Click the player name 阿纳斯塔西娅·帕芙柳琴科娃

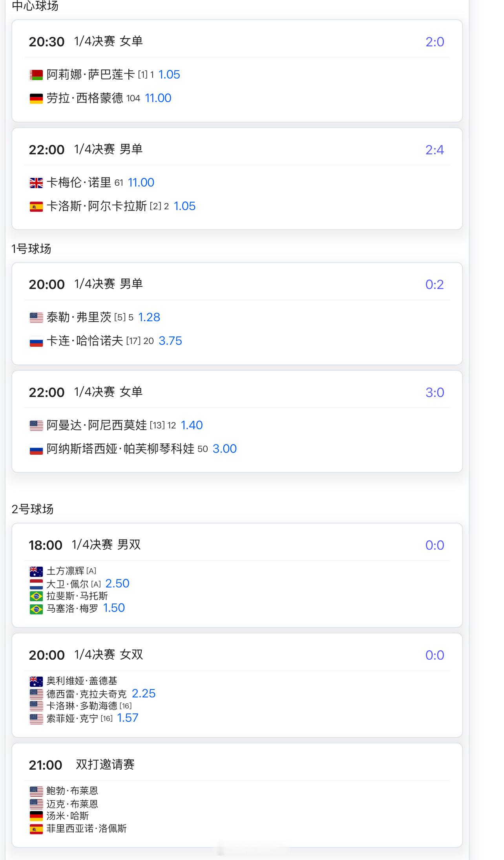(121, 449)
